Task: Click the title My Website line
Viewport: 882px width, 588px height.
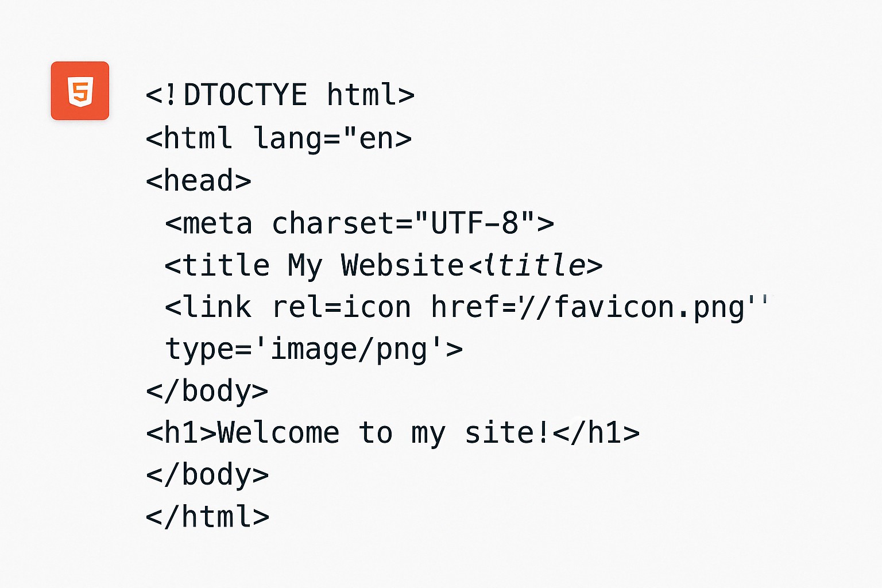Action: point(384,265)
